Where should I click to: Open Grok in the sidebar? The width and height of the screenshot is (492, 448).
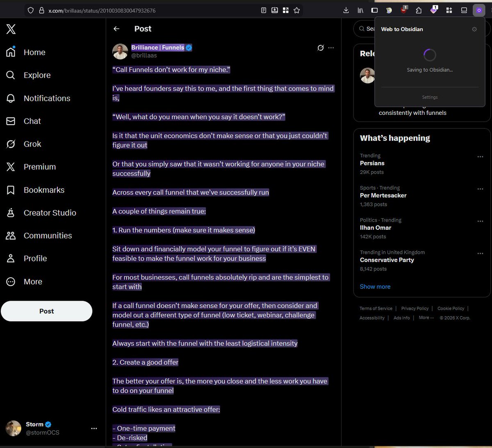(x=24, y=144)
